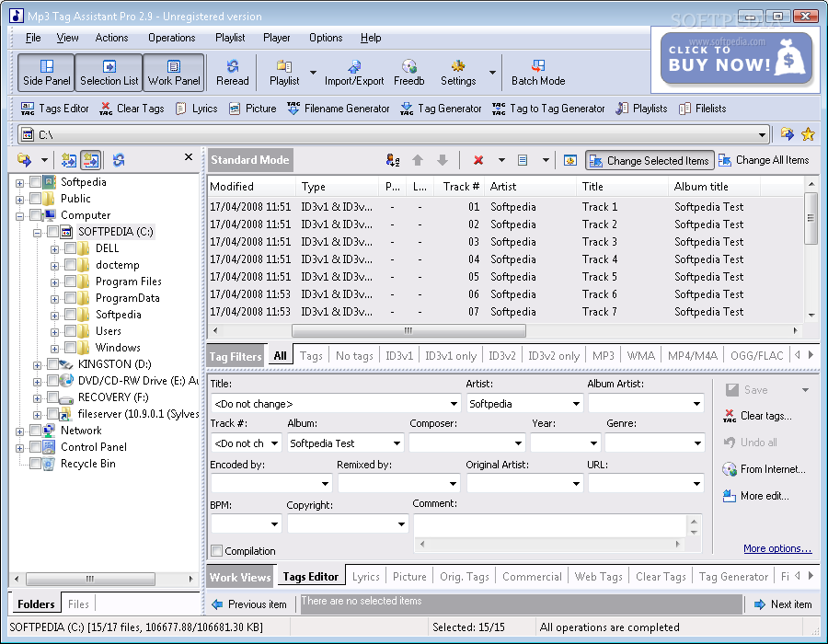Check the DELL folder checkbox

[70, 248]
